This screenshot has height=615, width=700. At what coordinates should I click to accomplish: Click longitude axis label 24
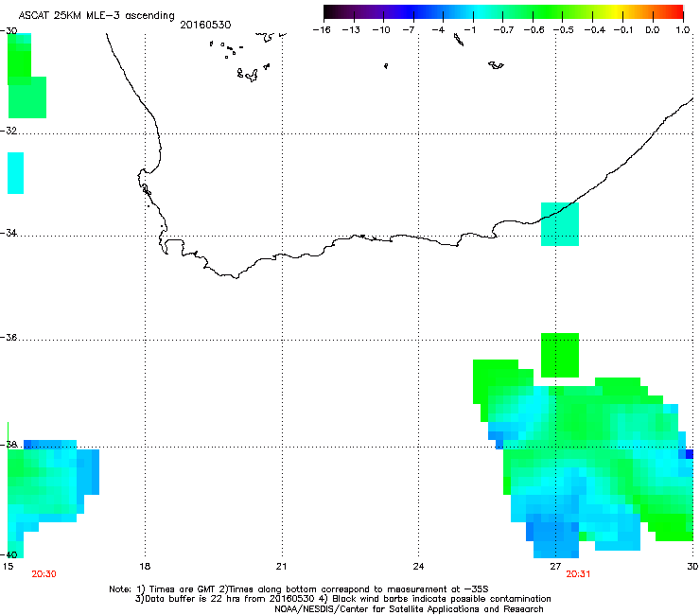(418, 567)
